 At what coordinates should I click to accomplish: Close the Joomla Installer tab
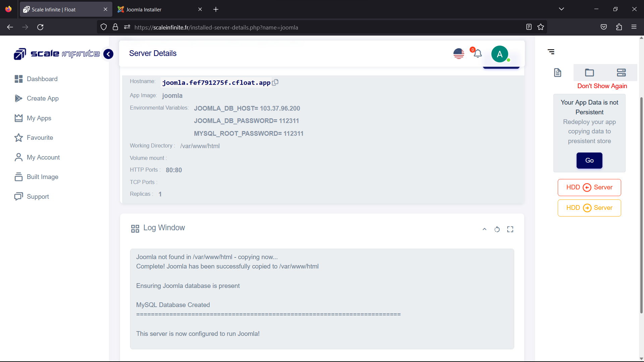[200, 9]
